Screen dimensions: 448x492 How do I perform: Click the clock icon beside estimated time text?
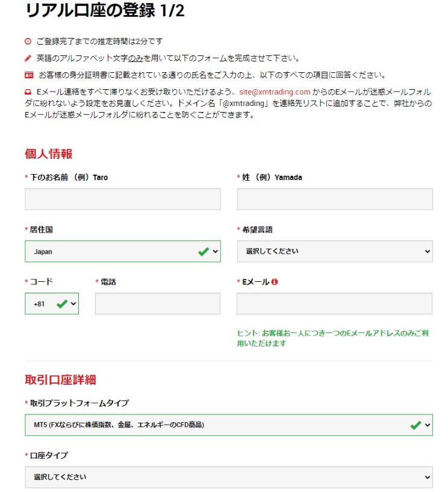[x=28, y=41]
